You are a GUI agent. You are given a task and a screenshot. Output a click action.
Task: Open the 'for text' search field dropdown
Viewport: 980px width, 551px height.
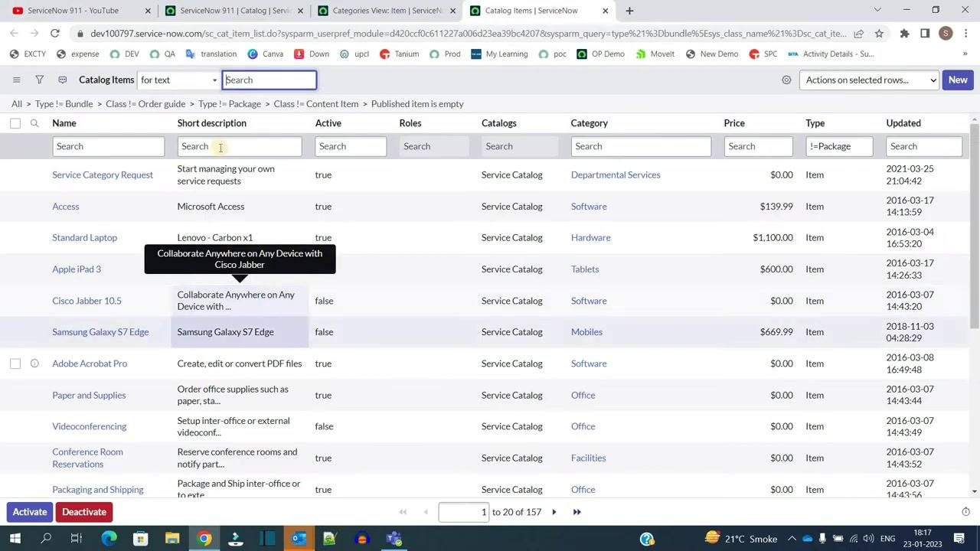coord(178,80)
